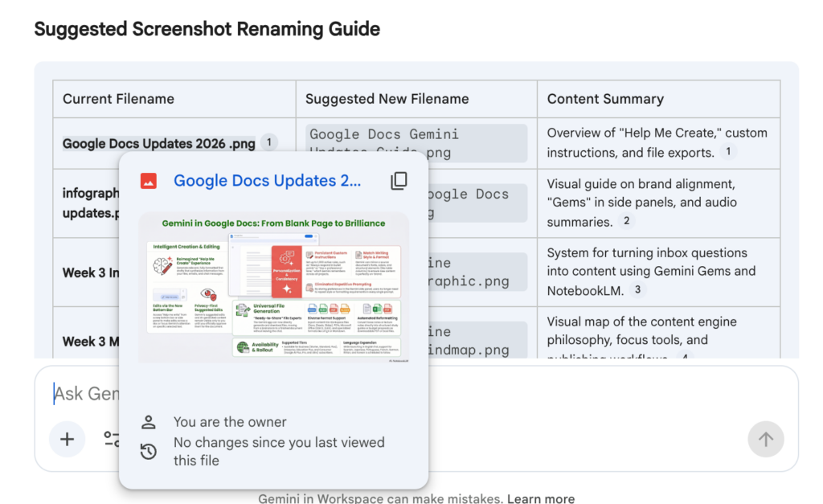This screenshot has height=504, width=823.
Task: Click the Suggested Screenshot Renaming Guide heading
Action: [x=207, y=29]
